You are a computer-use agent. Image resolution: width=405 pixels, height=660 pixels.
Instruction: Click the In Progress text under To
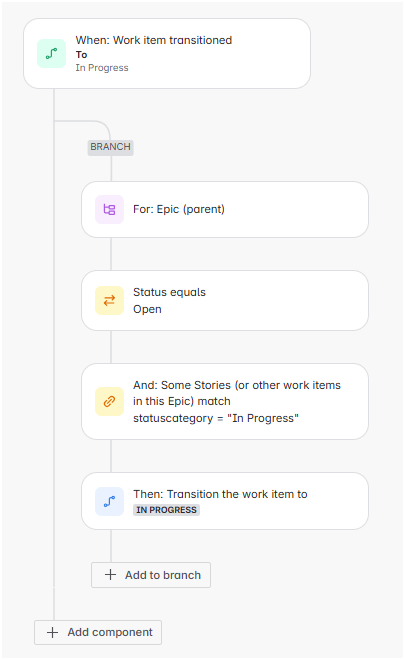tap(102, 68)
